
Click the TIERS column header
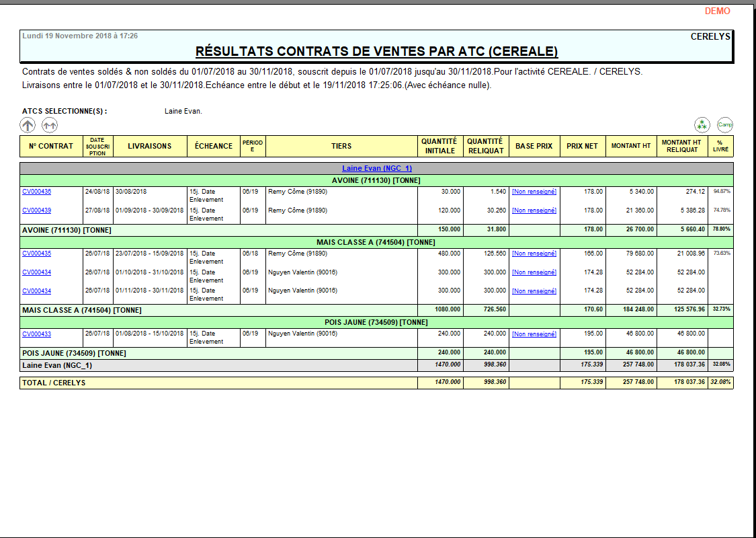point(341,146)
